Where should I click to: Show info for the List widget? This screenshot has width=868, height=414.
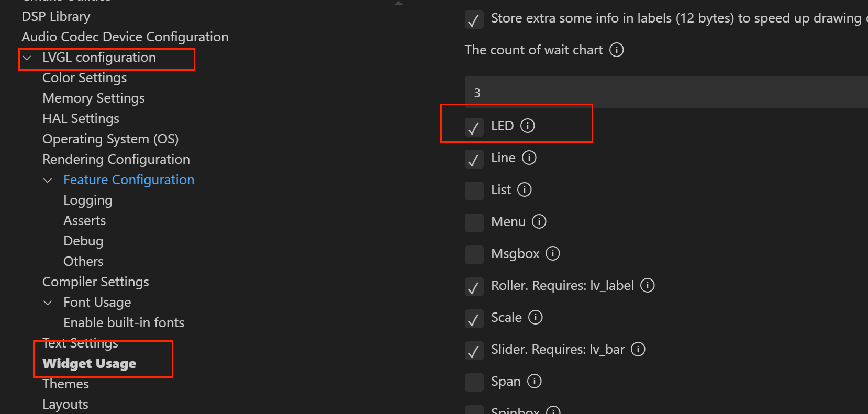tap(525, 189)
